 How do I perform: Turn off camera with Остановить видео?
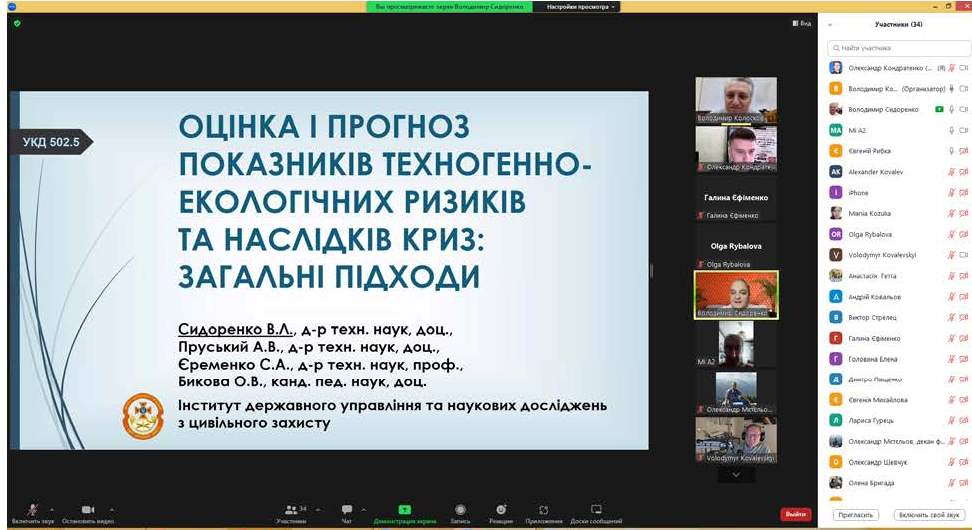click(x=87, y=510)
